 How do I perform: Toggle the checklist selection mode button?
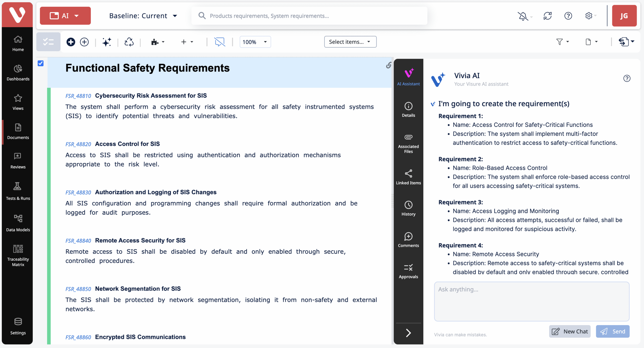48,42
